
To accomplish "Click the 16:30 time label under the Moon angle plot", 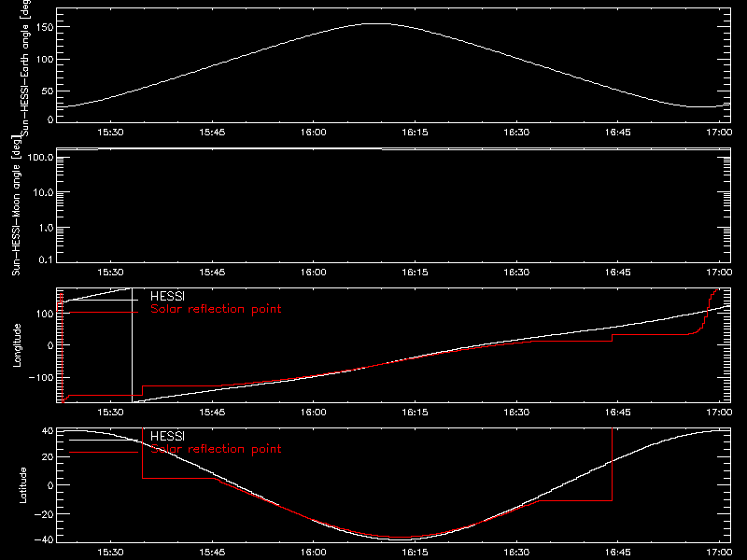I will (x=516, y=273).
